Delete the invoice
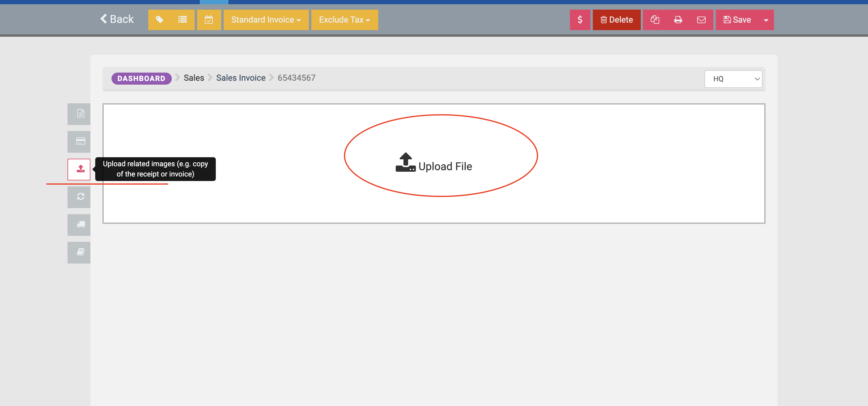 coord(616,20)
